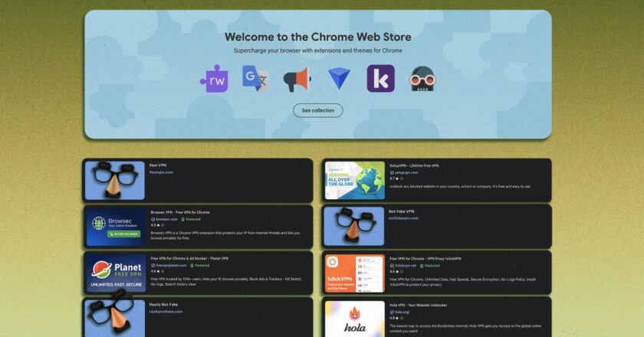The height and width of the screenshot is (337, 644).
Task: Follow the realvpn.com publisher link
Action: 161,172
